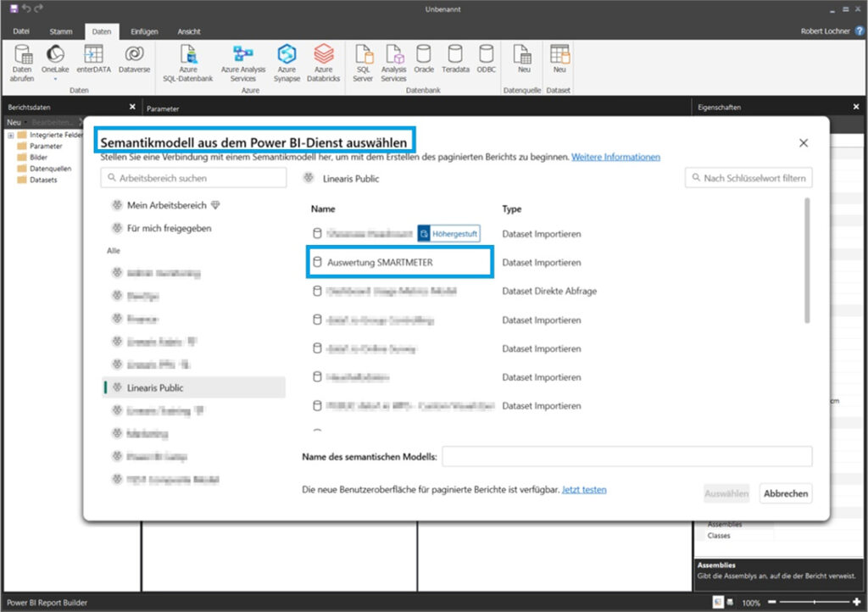Click the help question mark icon
Image resolution: width=868 pixels, height=612 pixels.
pyautogui.click(x=859, y=31)
